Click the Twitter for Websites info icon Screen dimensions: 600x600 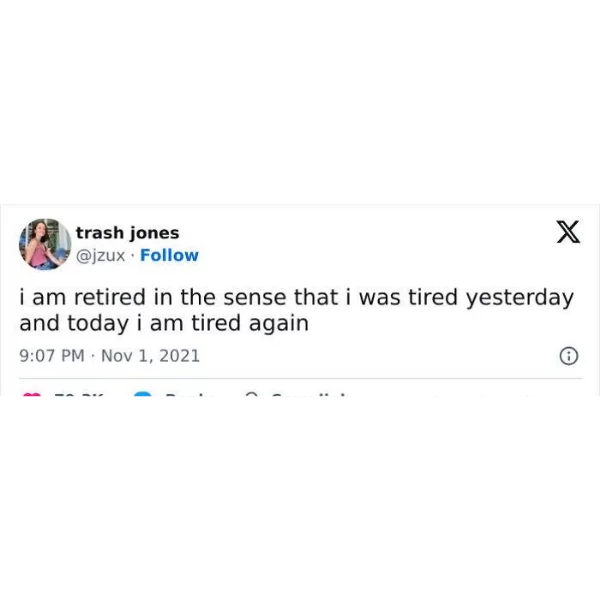[569, 356]
